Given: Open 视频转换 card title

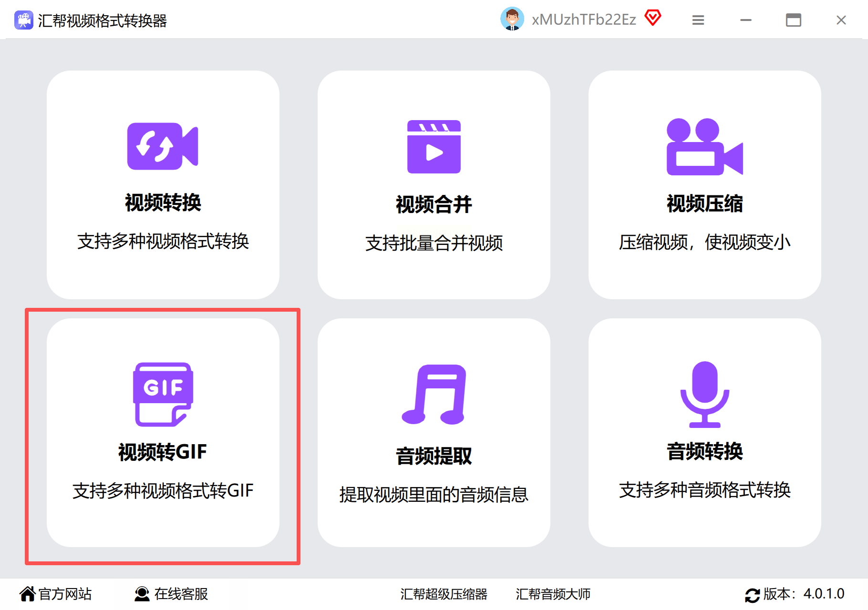Looking at the screenshot, I should pyautogui.click(x=163, y=203).
